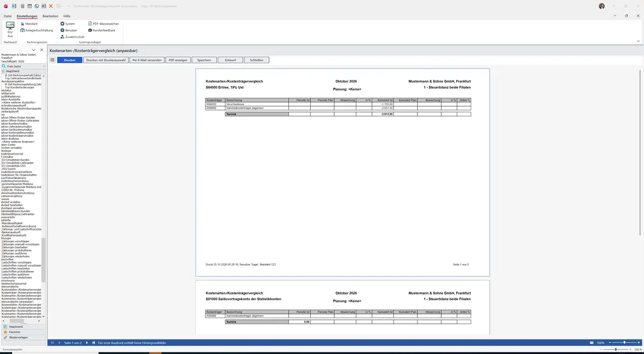Send the report Per E-Mail versenden
Viewport: 644px width, 354px height.
coord(147,60)
